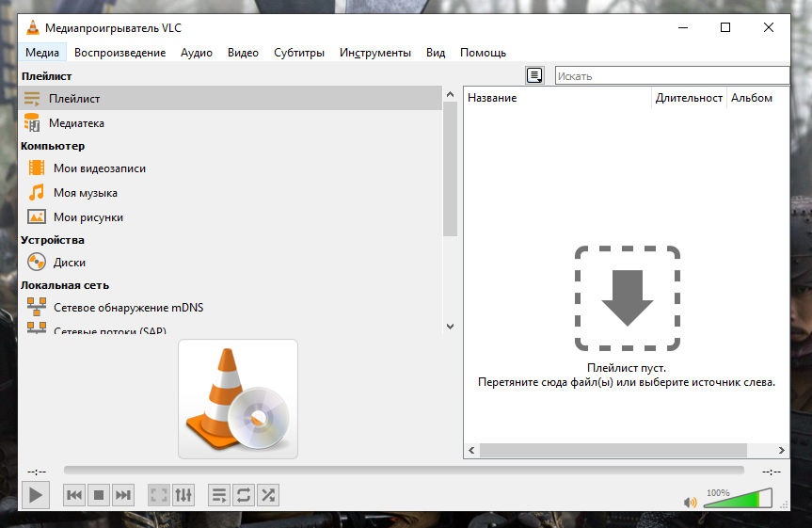Adjust the volume slider level

[x=738, y=499]
